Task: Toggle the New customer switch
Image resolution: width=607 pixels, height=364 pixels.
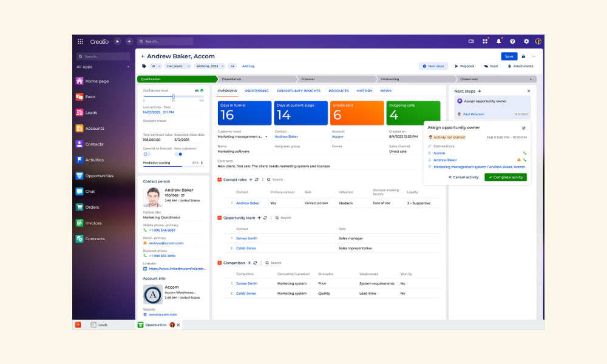Action: coord(178,154)
